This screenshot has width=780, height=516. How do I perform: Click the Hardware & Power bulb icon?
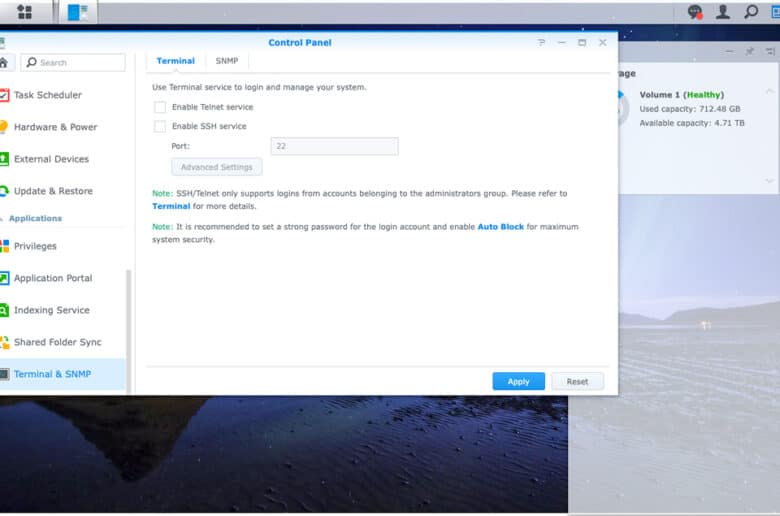3,127
